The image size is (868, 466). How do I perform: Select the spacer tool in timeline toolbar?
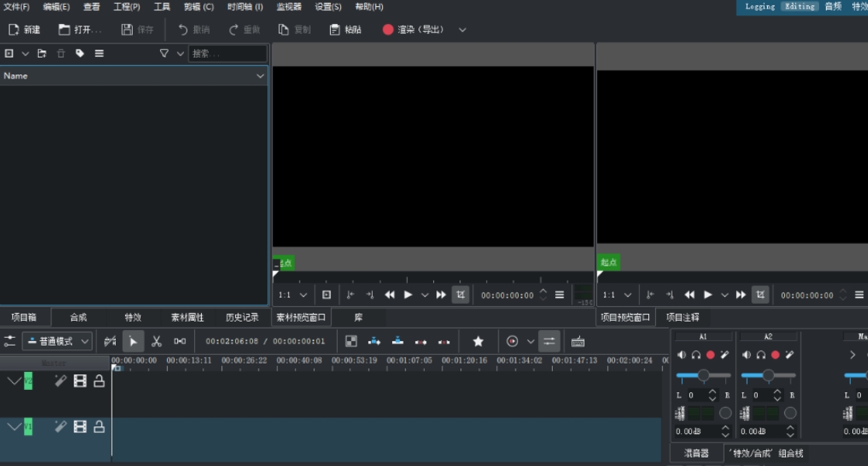coord(179,341)
